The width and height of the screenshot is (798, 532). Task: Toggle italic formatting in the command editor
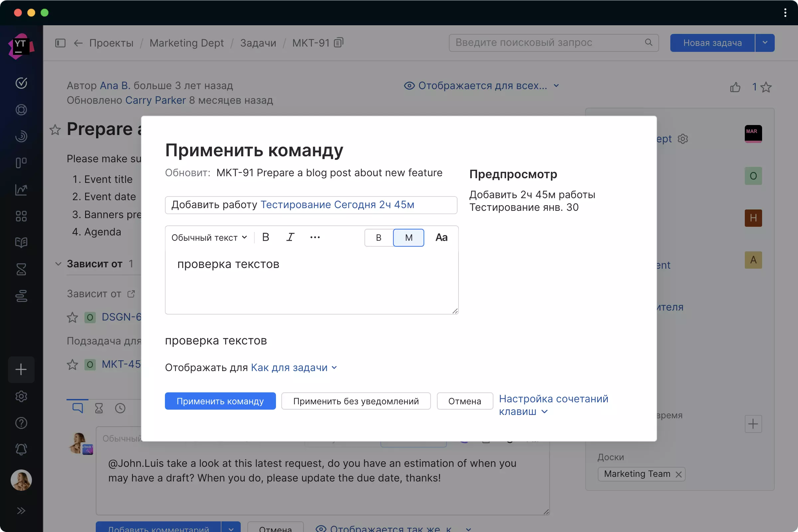tap(290, 237)
